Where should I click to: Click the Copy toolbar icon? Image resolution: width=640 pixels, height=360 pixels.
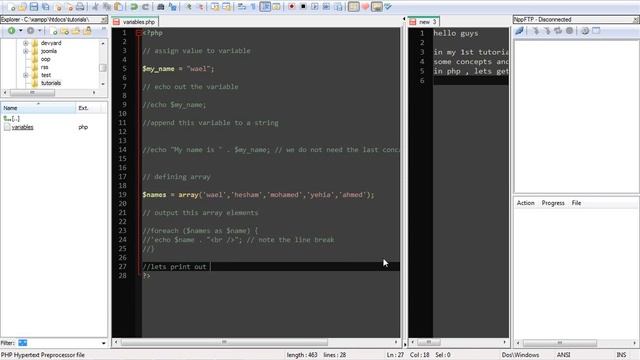(x=107, y=7)
